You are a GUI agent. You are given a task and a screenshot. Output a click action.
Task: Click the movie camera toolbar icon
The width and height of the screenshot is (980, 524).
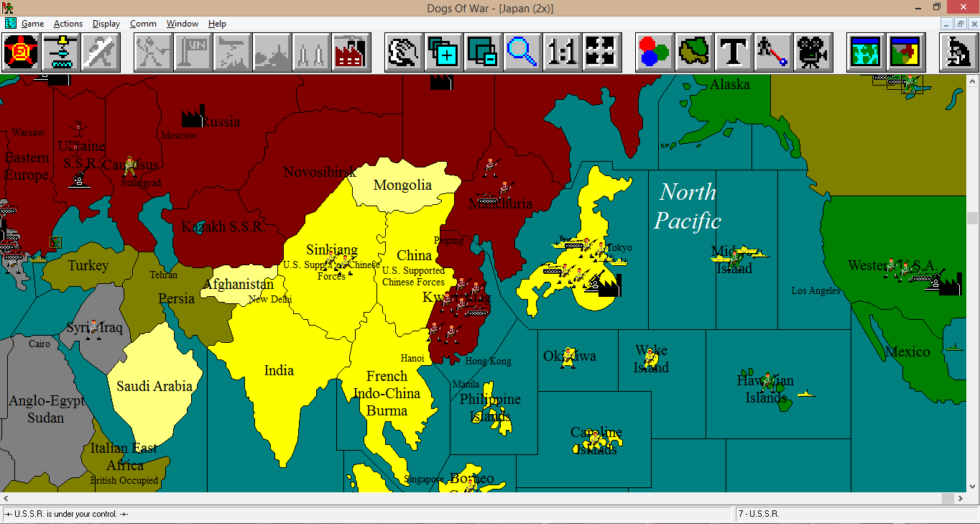coord(813,52)
